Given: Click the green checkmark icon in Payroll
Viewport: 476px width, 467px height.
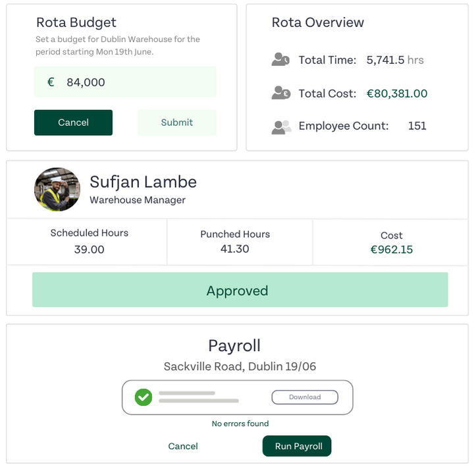Looking at the screenshot, I should (143, 397).
